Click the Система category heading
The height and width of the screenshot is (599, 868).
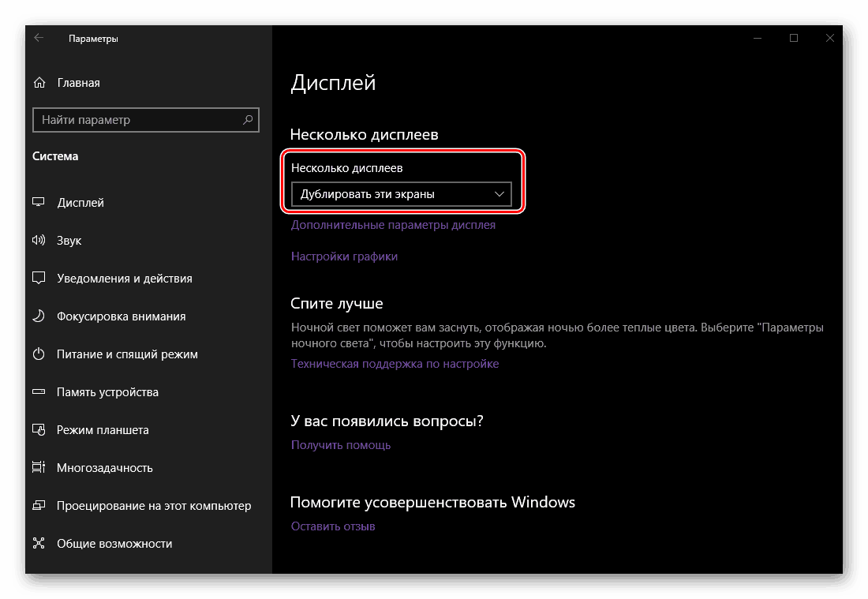(55, 156)
